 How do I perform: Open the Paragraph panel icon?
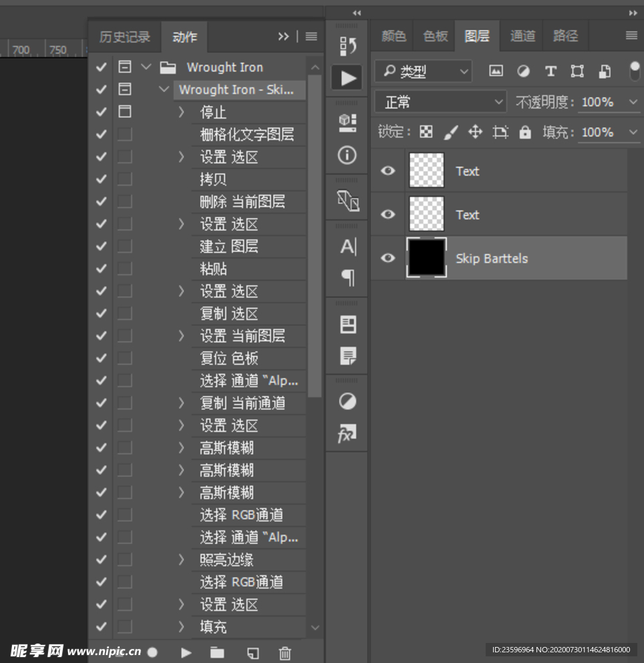click(347, 278)
